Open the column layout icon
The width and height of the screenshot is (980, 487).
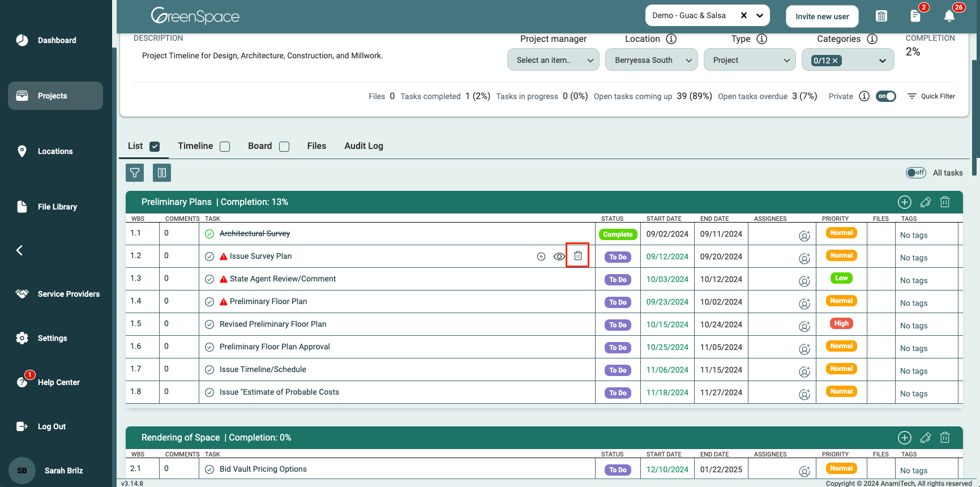click(162, 173)
